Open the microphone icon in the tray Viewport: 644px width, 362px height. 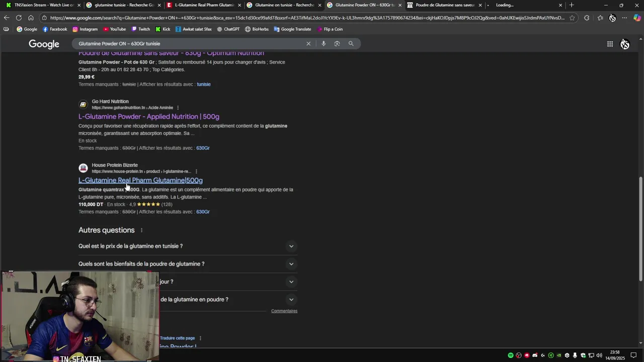575,355
